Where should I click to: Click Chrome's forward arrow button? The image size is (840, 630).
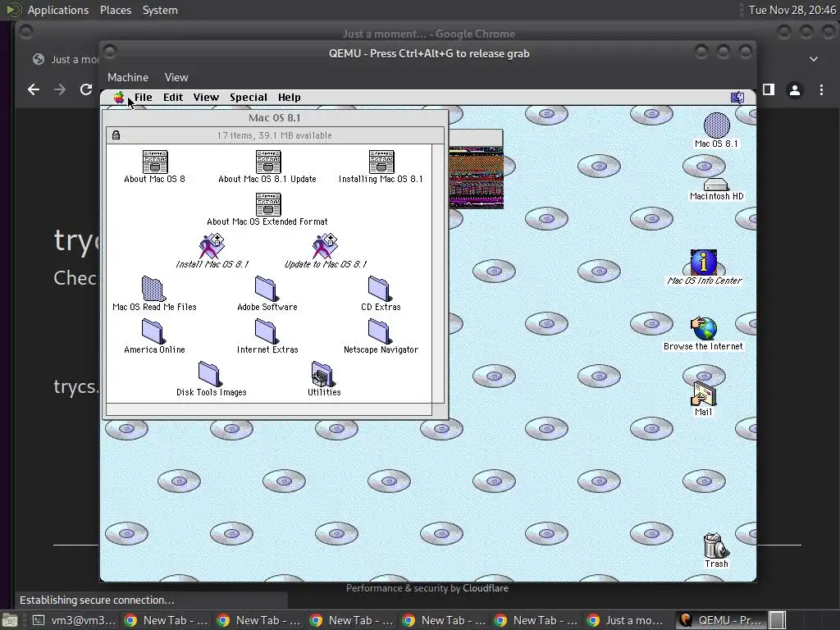click(60, 89)
